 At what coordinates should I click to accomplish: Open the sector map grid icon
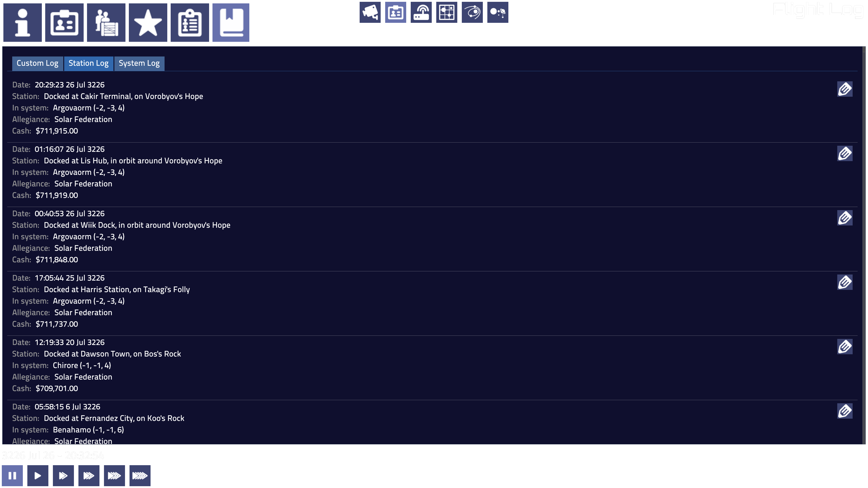point(446,12)
